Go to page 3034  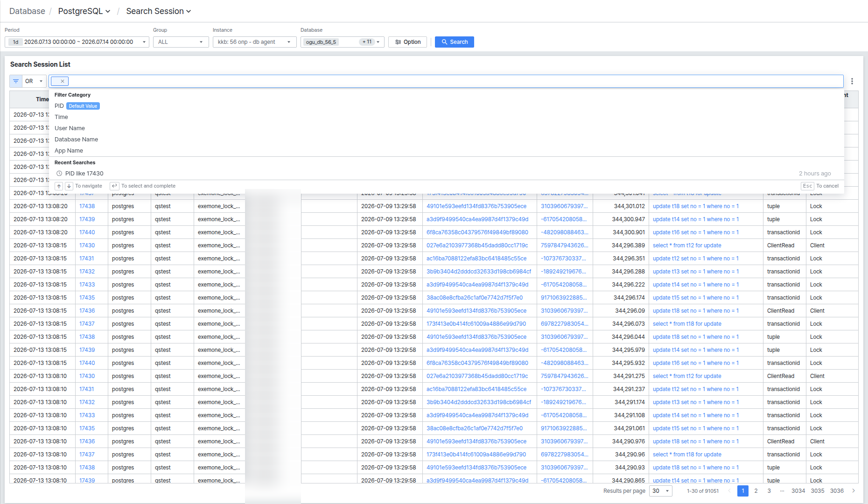(x=798, y=491)
